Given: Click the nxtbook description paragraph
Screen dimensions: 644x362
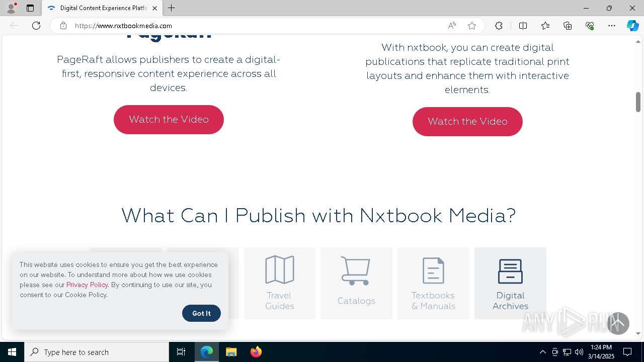Looking at the screenshot, I should pos(467,68).
